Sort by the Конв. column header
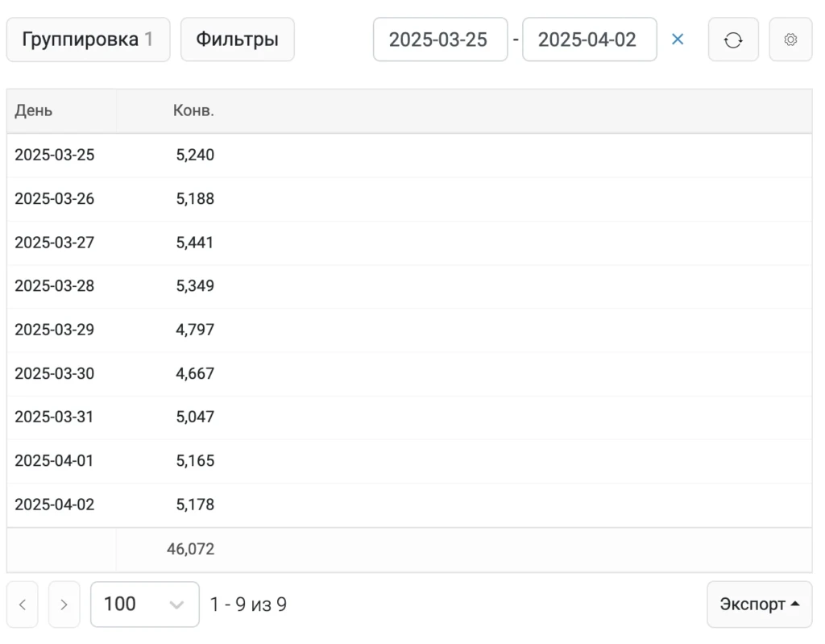825x644 pixels. (x=193, y=110)
